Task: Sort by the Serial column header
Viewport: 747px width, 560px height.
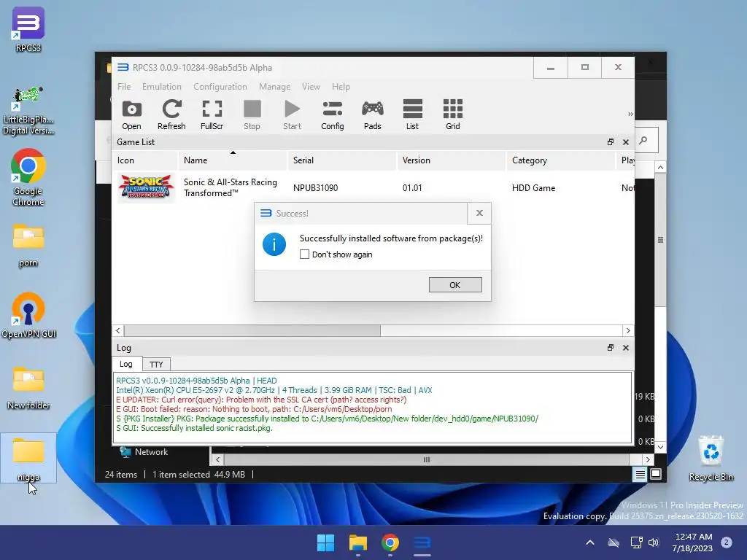Action: [342, 160]
